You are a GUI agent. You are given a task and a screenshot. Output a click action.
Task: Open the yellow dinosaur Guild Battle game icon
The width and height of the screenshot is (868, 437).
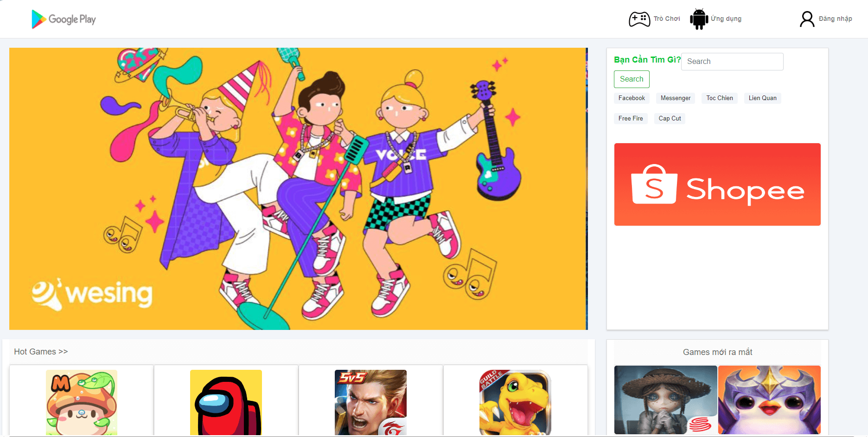tap(515, 402)
